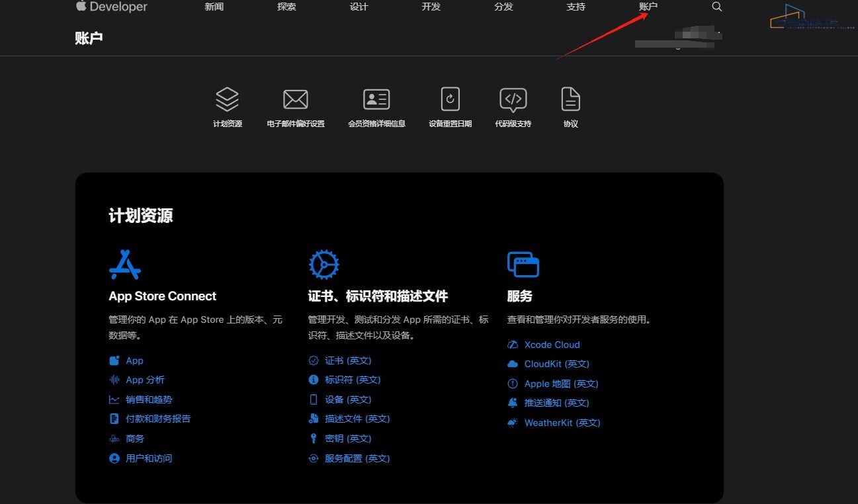Click the 标识符 info icon

click(314, 380)
